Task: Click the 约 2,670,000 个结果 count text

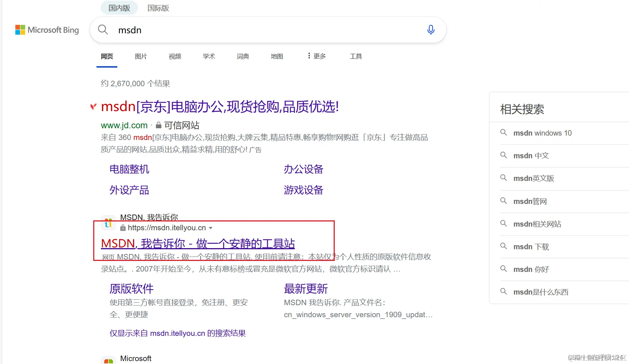Action: click(x=136, y=84)
